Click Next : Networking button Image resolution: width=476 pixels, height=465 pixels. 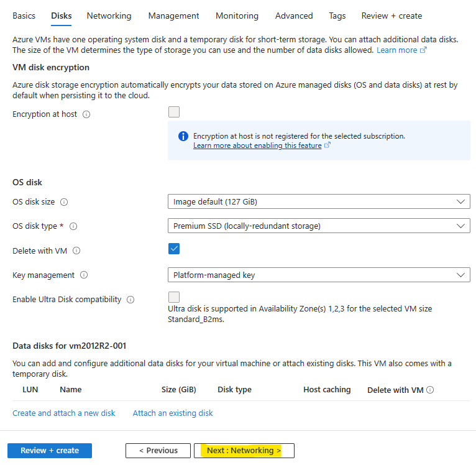(244, 451)
